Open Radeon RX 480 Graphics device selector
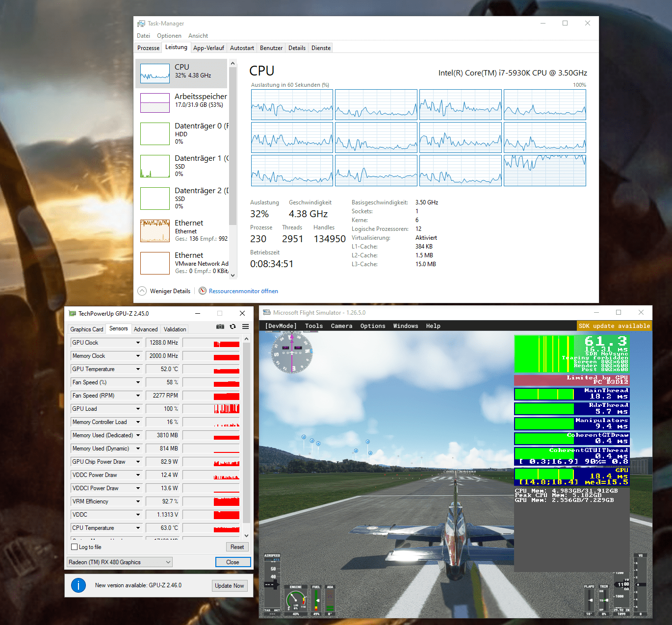This screenshot has width=672, height=625. (120, 562)
